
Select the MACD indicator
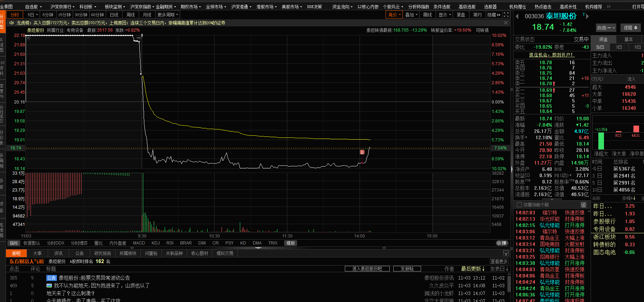pyautogui.click(x=139, y=243)
